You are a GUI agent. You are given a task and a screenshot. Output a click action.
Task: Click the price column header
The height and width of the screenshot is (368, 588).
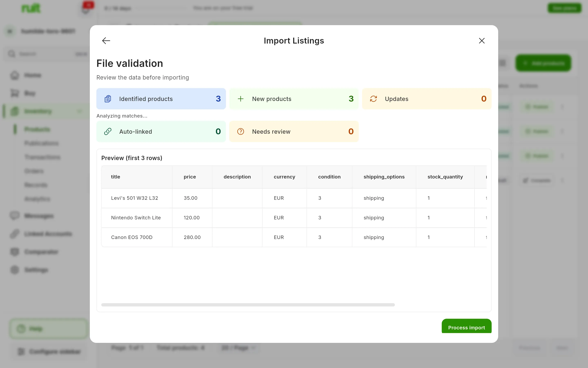point(192,177)
